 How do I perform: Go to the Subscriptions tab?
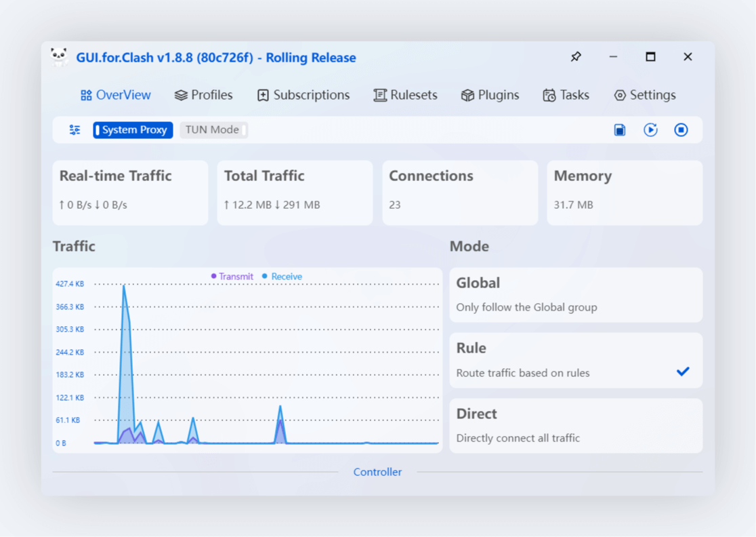coord(303,95)
